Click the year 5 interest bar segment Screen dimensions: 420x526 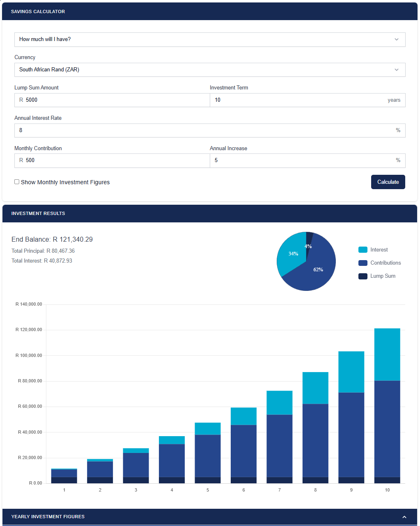coord(207,428)
